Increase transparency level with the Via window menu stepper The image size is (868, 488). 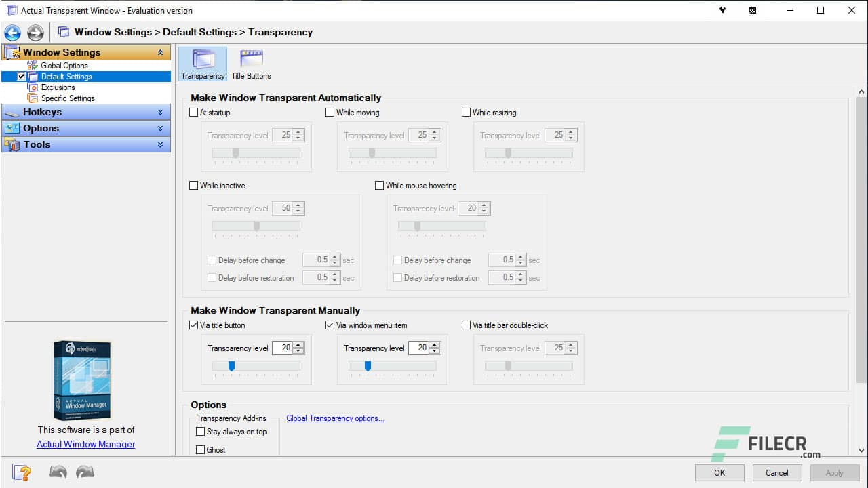click(x=434, y=345)
